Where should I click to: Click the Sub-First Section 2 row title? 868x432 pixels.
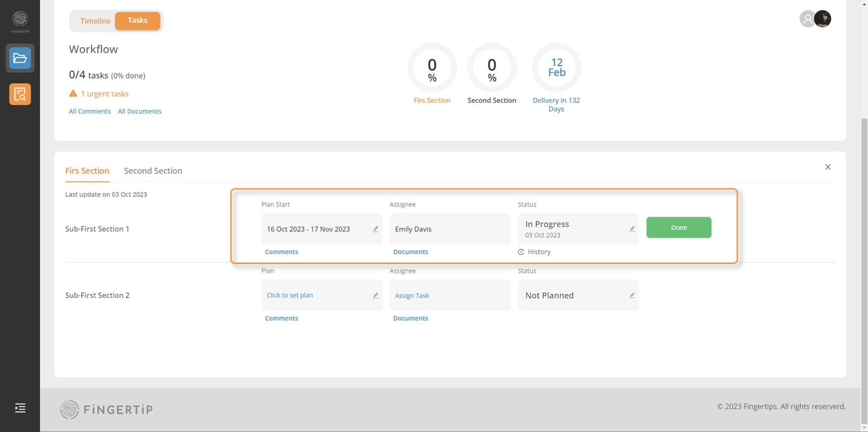pos(97,295)
